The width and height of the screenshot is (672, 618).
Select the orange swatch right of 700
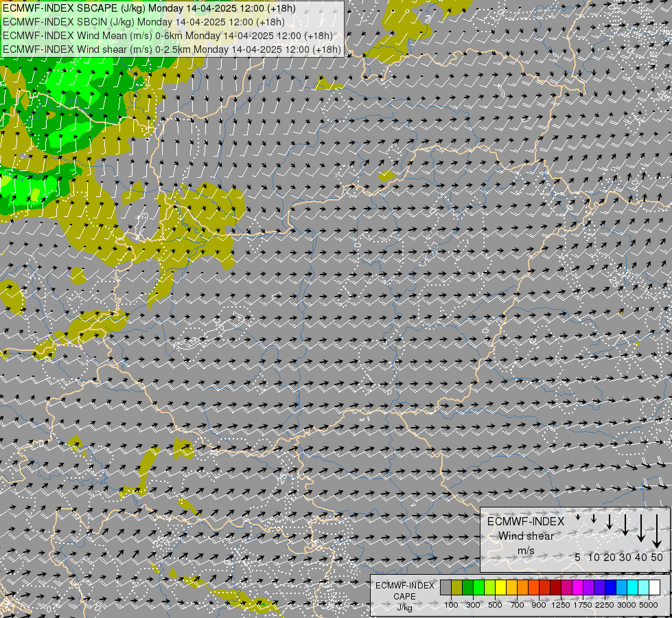coord(522,587)
